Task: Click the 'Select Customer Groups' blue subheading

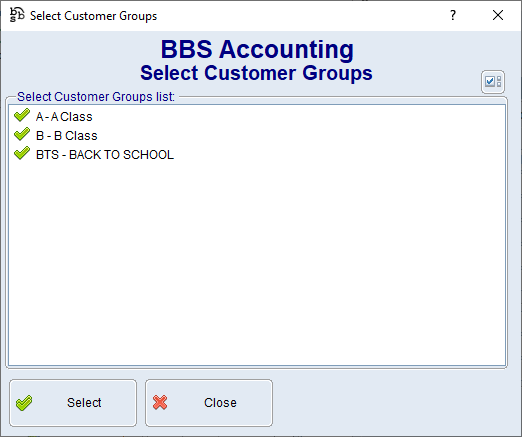Action: pyautogui.click(x=256, y=73)
